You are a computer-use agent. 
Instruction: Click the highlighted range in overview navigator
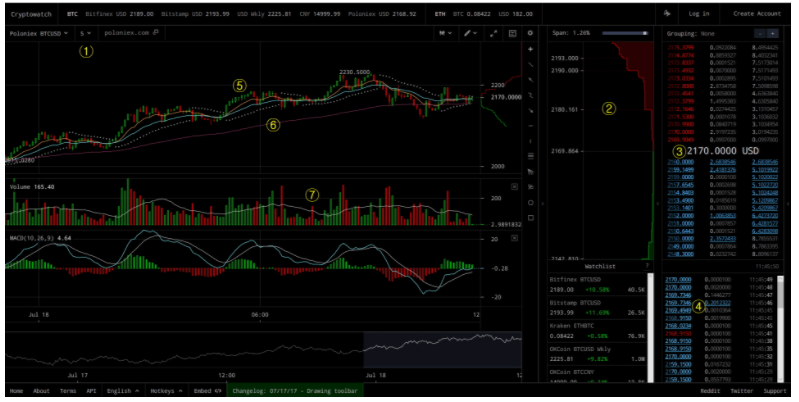442,350
